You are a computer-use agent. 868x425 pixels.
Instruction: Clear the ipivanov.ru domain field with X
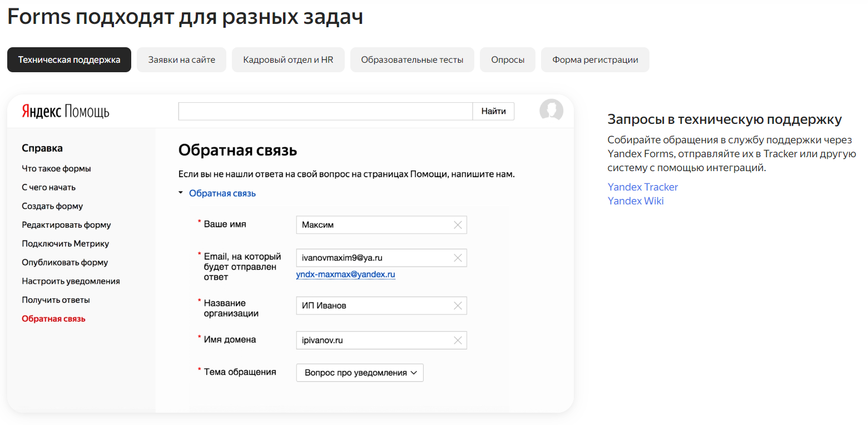coord(458,341)
